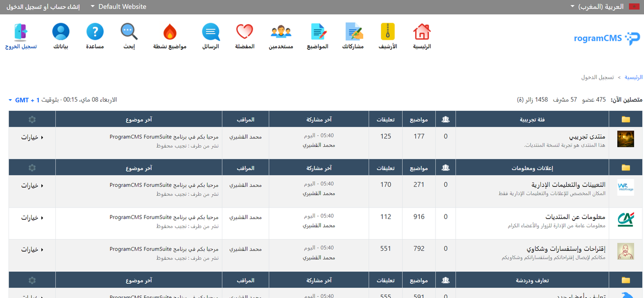Click topics count 916

pyautogui.click(x=419, y=217)
